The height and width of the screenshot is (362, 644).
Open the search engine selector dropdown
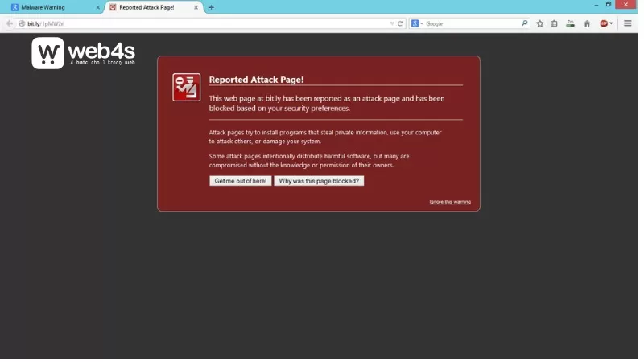pyautogui.click(x=417, y=24)
